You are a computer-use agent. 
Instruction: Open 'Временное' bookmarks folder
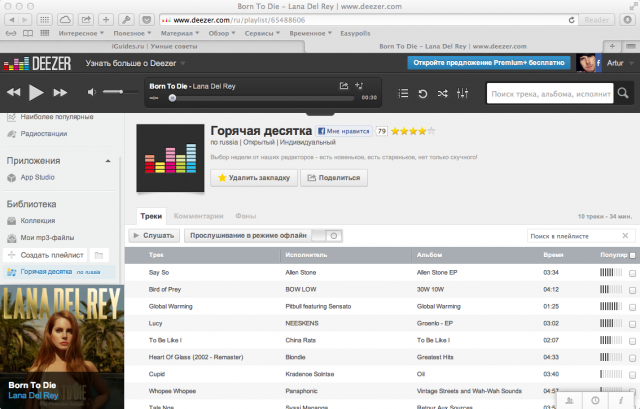click(310, 33)
